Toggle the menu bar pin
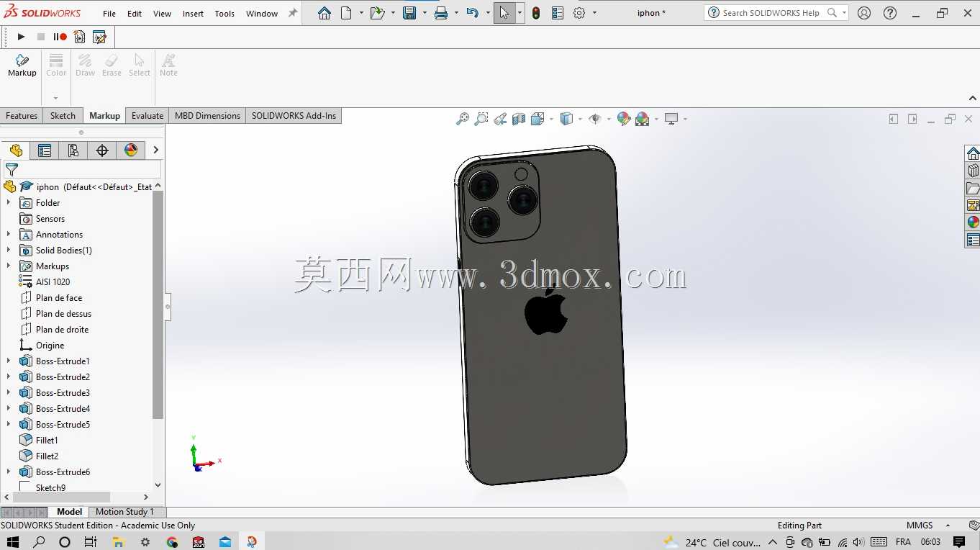Image resolution: width=980 pixels, height=550 pixels. pos(292,13)
